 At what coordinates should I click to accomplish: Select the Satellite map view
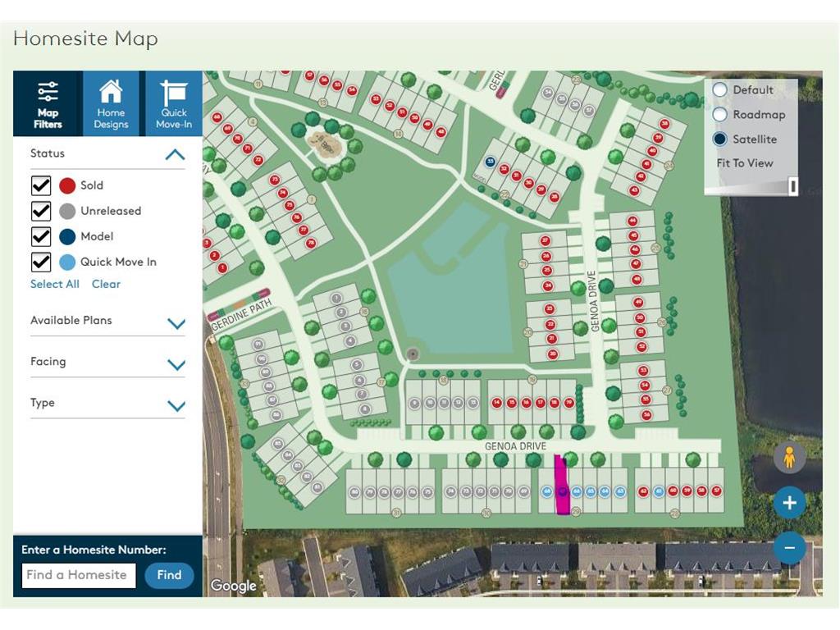(x=720, y=139)
